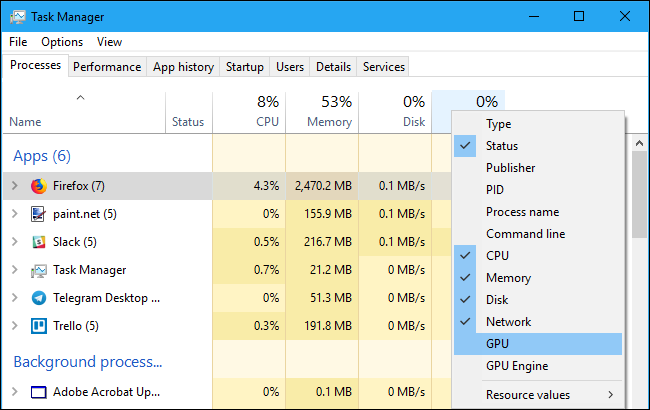Click the Firefox icon in process list

pyautogui.click(x=39, y=186)
